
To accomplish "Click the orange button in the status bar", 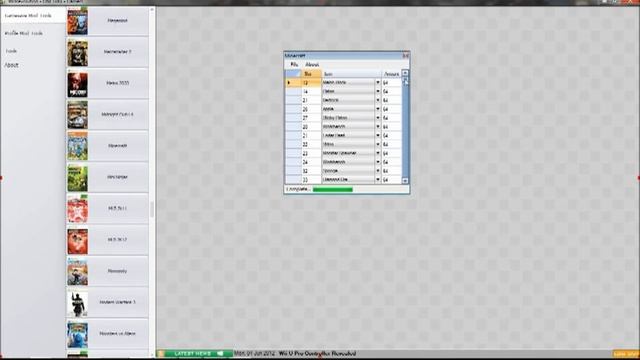I will [x=625, y=354].
